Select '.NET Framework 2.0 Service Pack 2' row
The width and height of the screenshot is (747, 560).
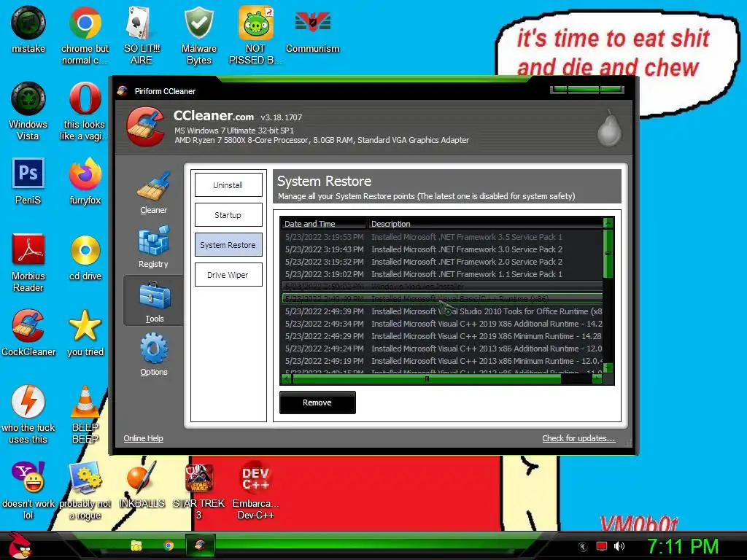pos(442,262)
